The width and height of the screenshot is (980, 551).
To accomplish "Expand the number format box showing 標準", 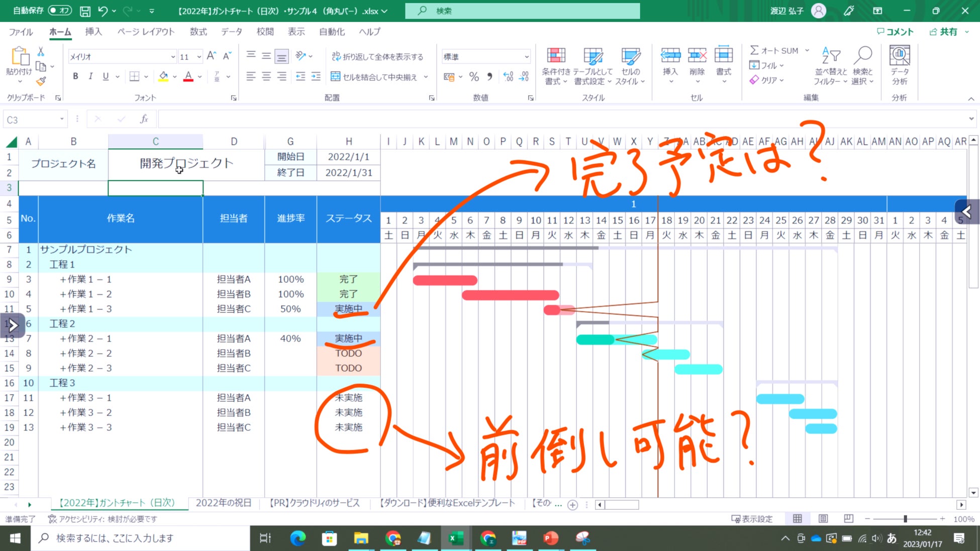I will click(526, 57).
